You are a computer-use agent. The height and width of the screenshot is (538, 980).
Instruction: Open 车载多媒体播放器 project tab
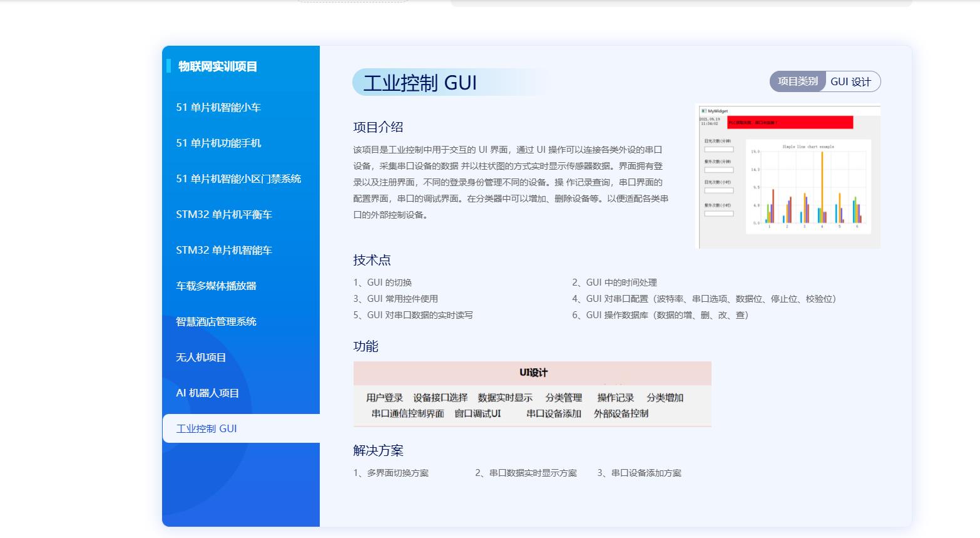(x=216, y=286)
